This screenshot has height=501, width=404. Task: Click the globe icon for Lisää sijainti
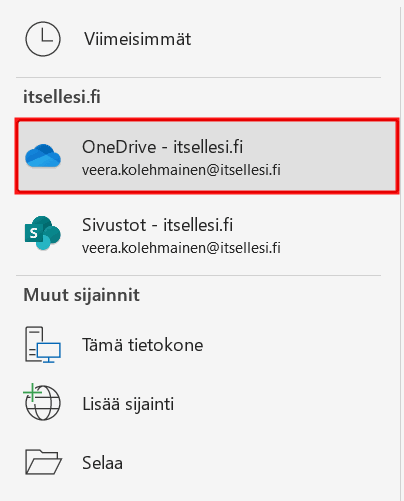click(42, 402)
